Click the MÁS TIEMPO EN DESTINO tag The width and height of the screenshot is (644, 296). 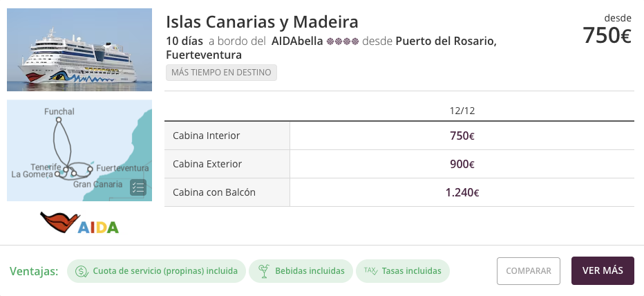(x=221, y=73)
